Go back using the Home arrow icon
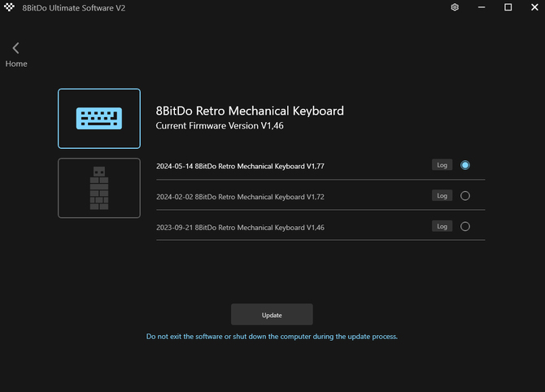The height and width of the screenshot is (392, 545). point(15,48)
